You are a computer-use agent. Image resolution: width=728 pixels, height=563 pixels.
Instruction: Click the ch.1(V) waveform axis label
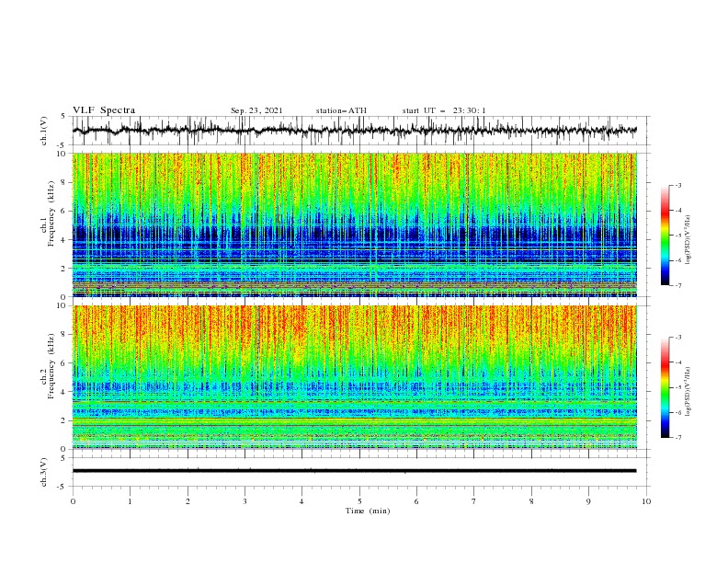click(x=44, y=131)
